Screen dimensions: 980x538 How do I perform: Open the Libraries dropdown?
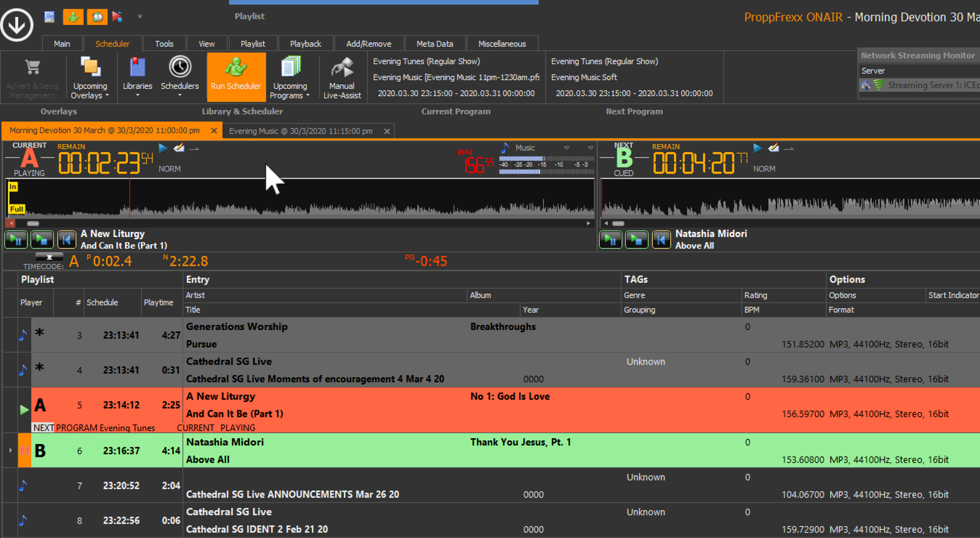(x=138, y=77)
